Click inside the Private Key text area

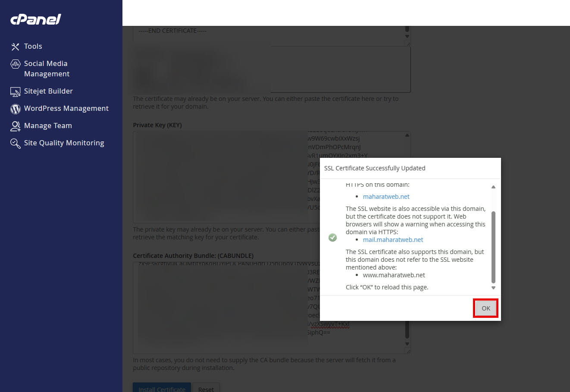[x=272, y=177]
